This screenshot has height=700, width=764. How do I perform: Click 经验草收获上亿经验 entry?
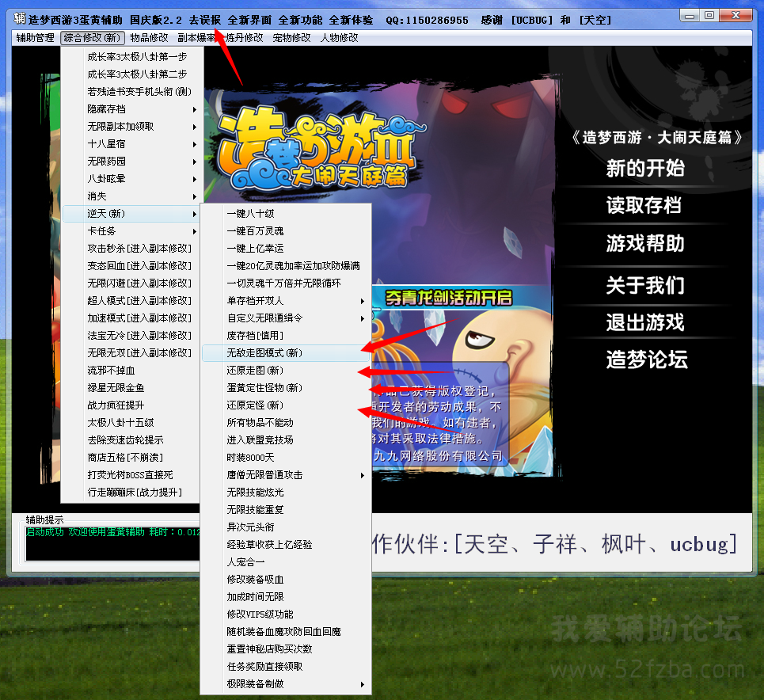[x=286, y=545]
